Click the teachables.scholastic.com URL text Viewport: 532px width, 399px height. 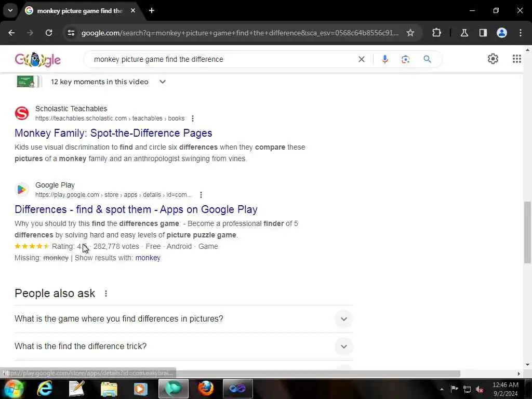coord(110,118)
